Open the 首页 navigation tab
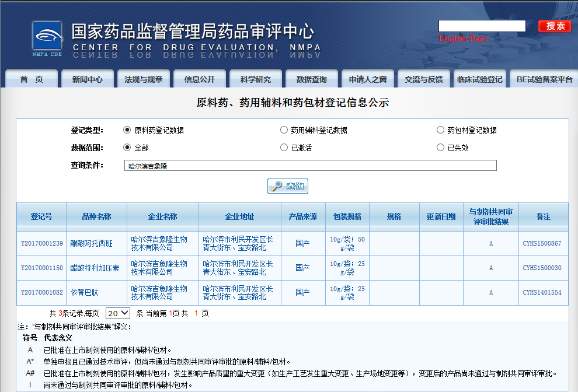The image size is (578, 392). [x=32, y=79]
